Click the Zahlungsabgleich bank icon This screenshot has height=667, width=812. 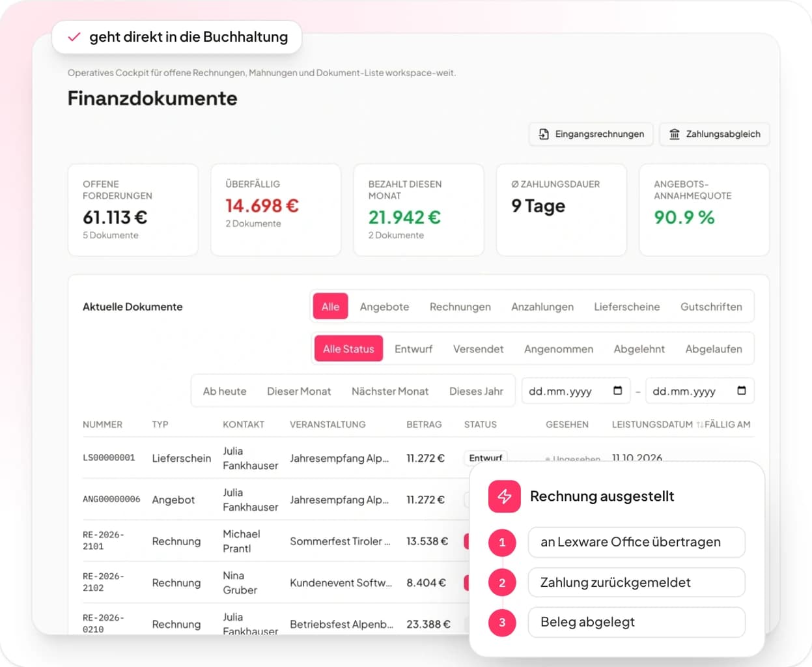pyautogui.click(x=675, y=134)
